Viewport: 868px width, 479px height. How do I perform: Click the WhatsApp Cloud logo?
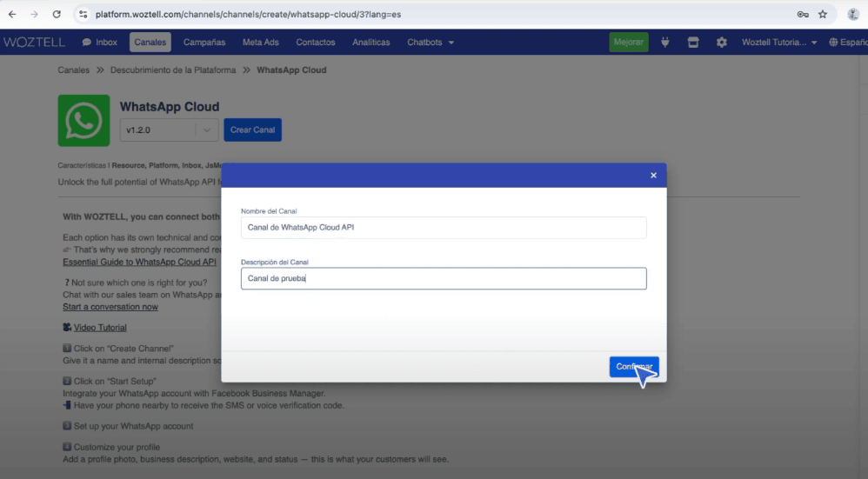(83, 121)
